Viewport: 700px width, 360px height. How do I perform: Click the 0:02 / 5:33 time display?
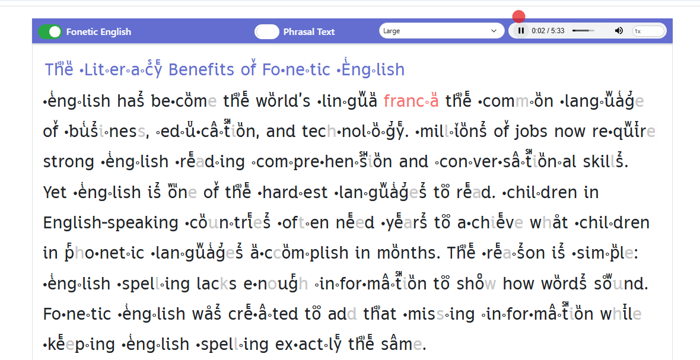click(x=548, y=31)
